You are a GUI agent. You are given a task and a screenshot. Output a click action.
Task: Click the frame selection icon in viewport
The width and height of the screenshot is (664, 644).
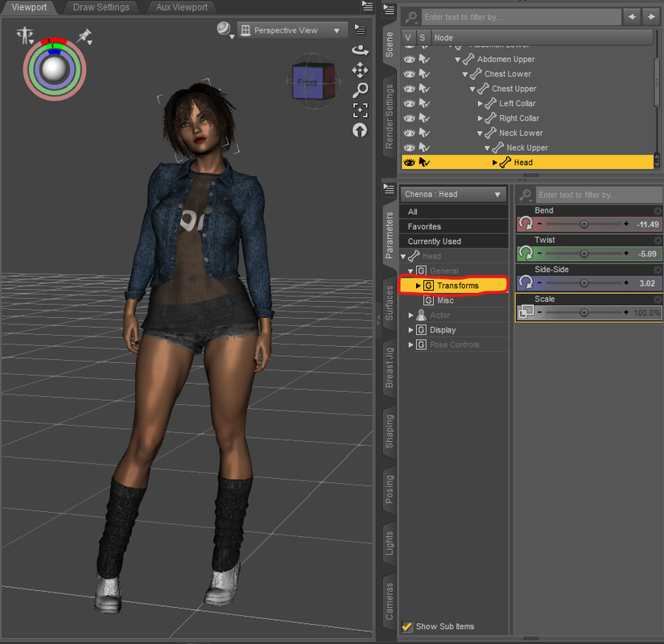coord(361,110)
